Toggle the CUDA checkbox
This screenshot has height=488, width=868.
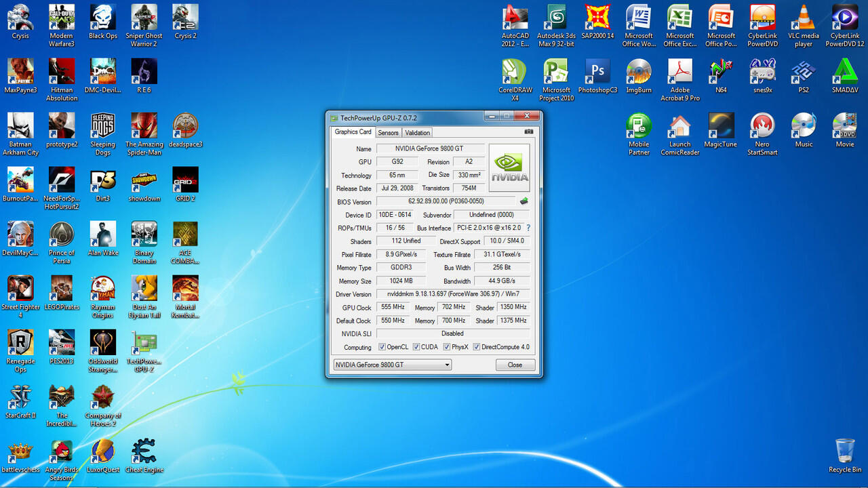pos(416,347)
